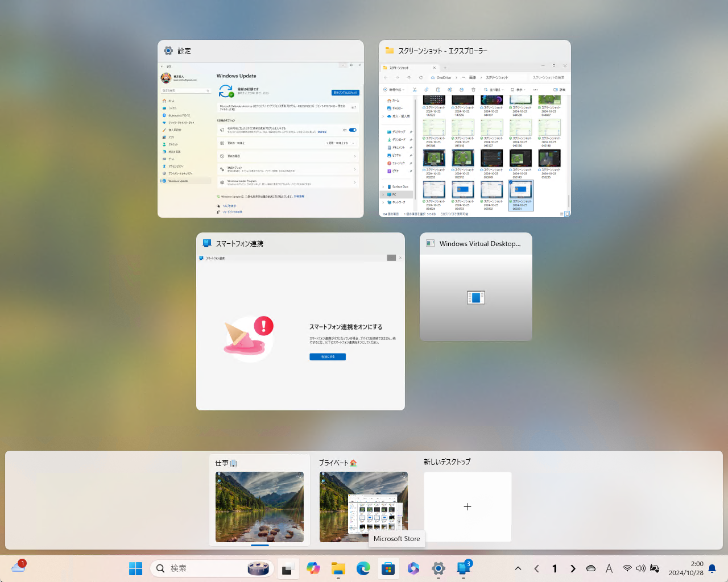Toggle the Task View taskbar icon

click(x=287, y=568)
